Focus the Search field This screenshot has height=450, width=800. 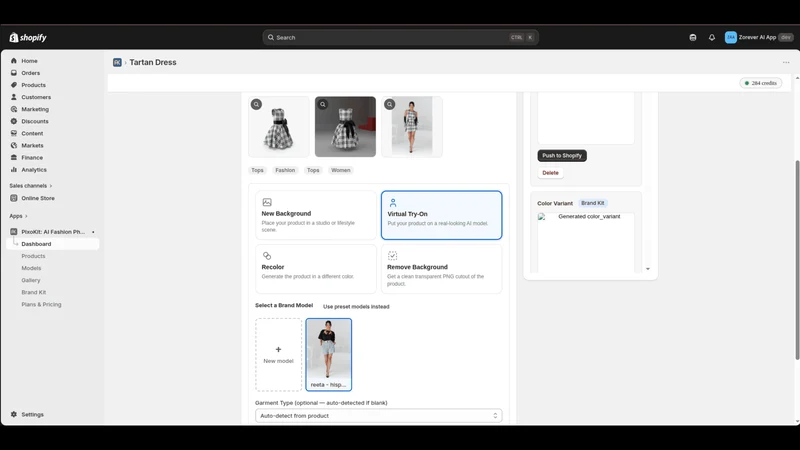click(x=401, y=37)
